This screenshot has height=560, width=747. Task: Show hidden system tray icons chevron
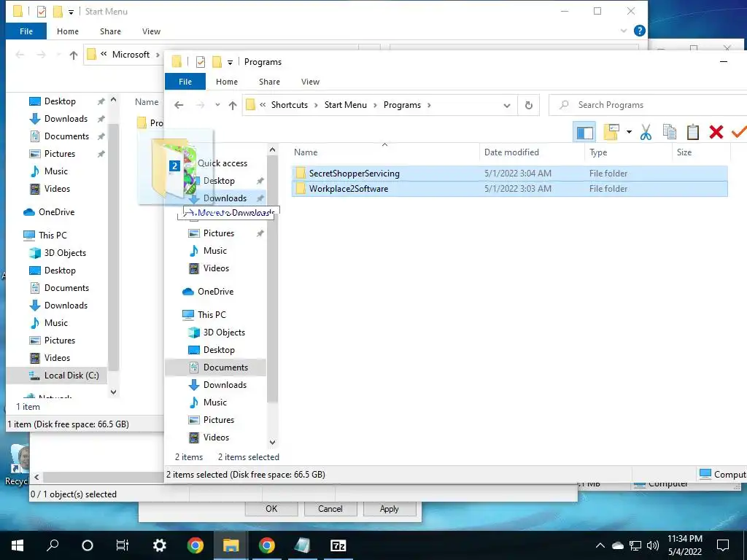point(600,545)
